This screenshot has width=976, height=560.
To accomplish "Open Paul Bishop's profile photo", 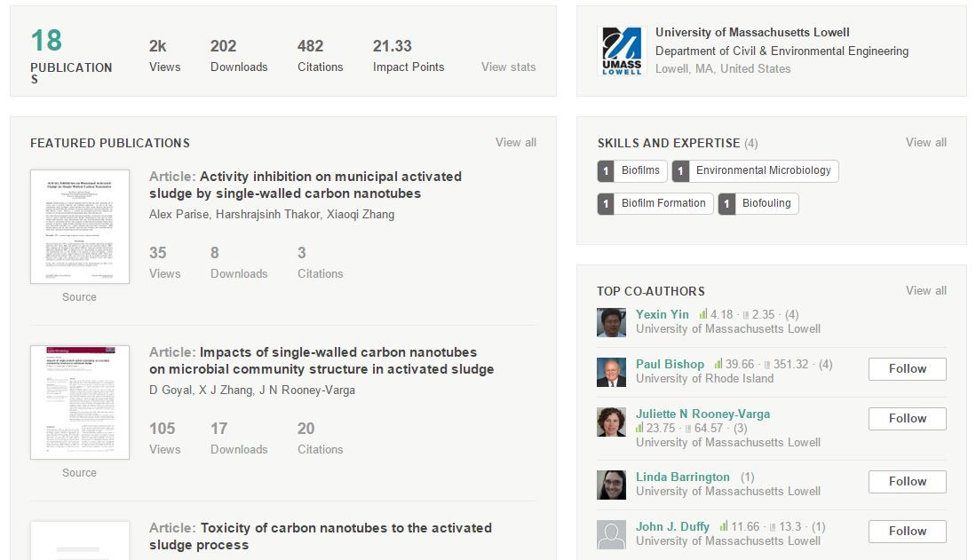I will [x=611, y=372].
